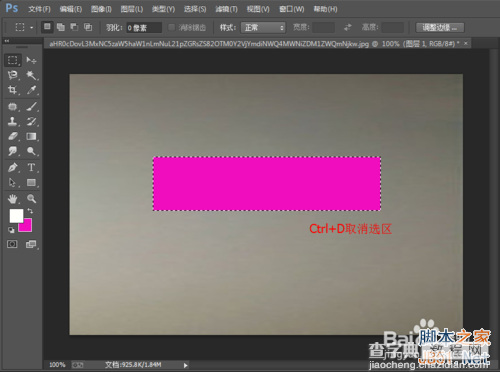This screenshot has height=372, width=500.
Task: Select the Smudge tool
Action: click(13, 151)
